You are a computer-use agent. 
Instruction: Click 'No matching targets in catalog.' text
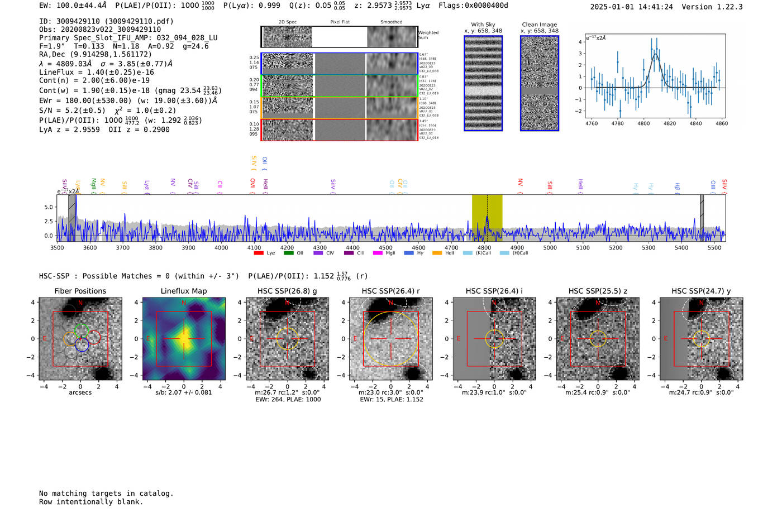[106, 493]
